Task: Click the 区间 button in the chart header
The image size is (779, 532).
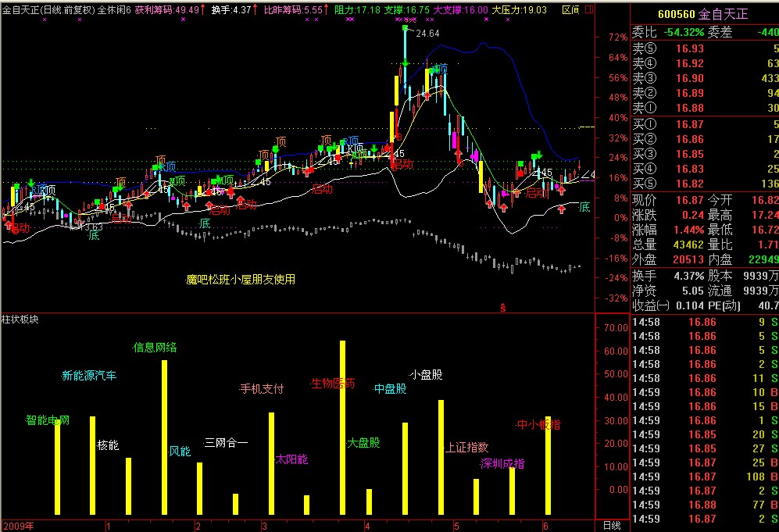Action: pyautogui.click(x=570, y=9)
